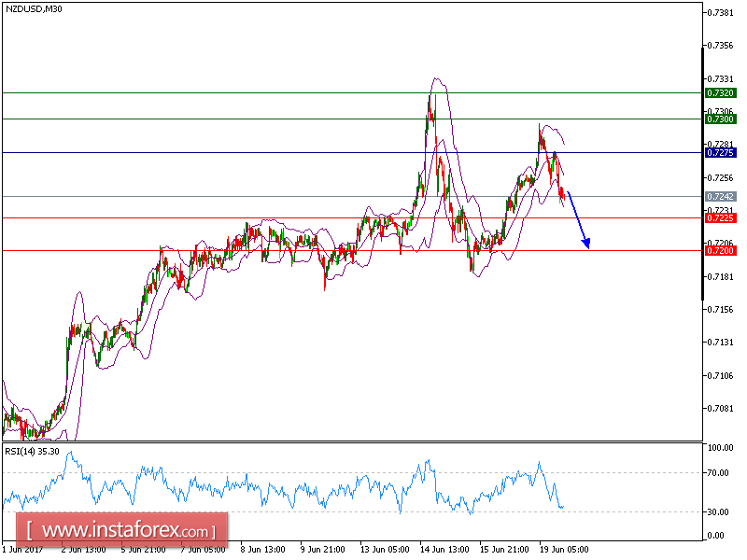The width and height of the screenshot is (747, 560).
Task: Click the 0.7381 price axis label
Action: click(x=720, y=13)
